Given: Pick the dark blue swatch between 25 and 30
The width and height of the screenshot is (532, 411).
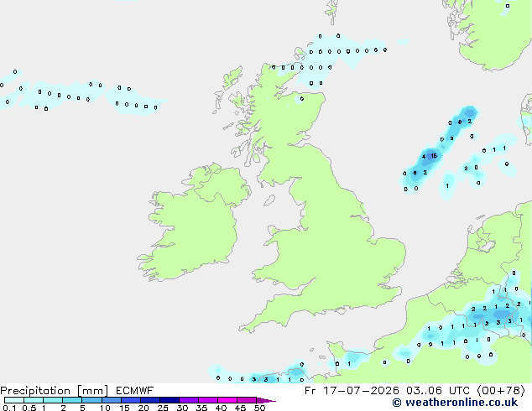Looking at the screenshot, I should [170, 400].
